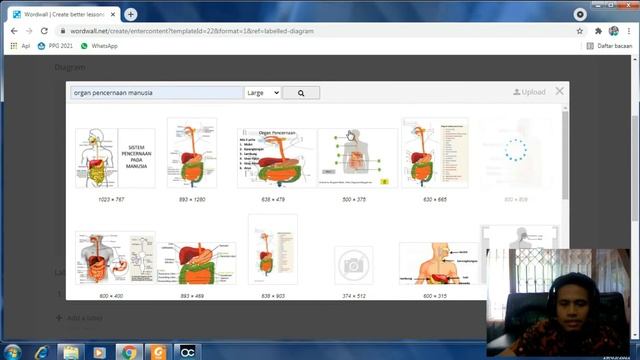The image size is (640, 360).
Task: Select the 893 × 1280 digestive diagram thumbnail
Action: pos(192,153)
